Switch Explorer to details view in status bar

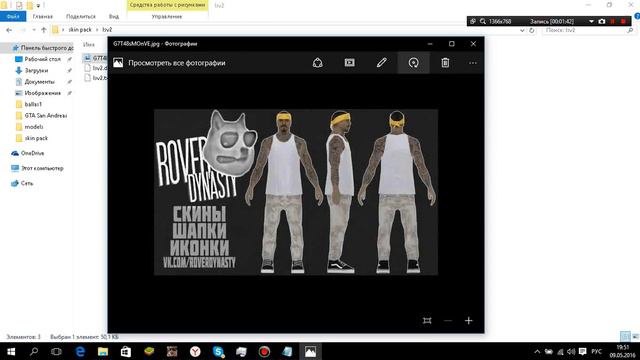625,336
